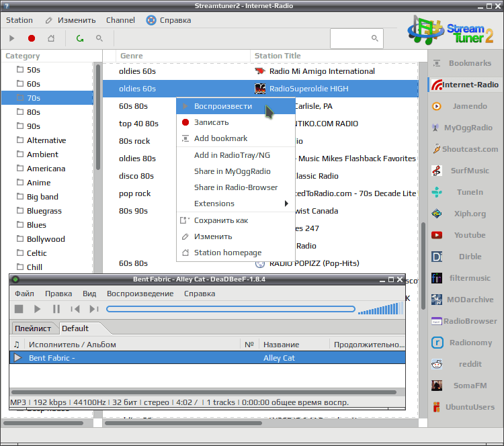504x446 pixels.
Task: Select the Alternative category
Action: 47,141
